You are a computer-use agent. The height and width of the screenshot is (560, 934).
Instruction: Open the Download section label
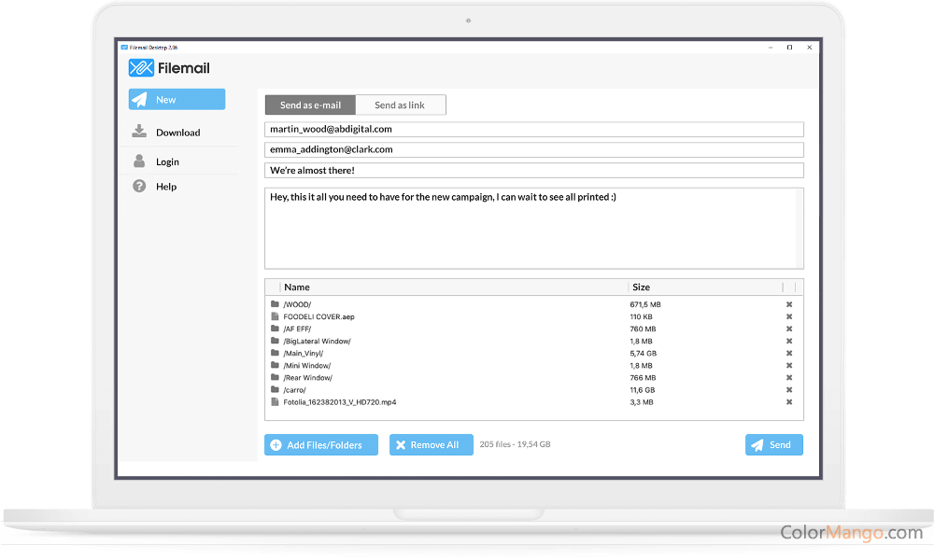point(178,133)
